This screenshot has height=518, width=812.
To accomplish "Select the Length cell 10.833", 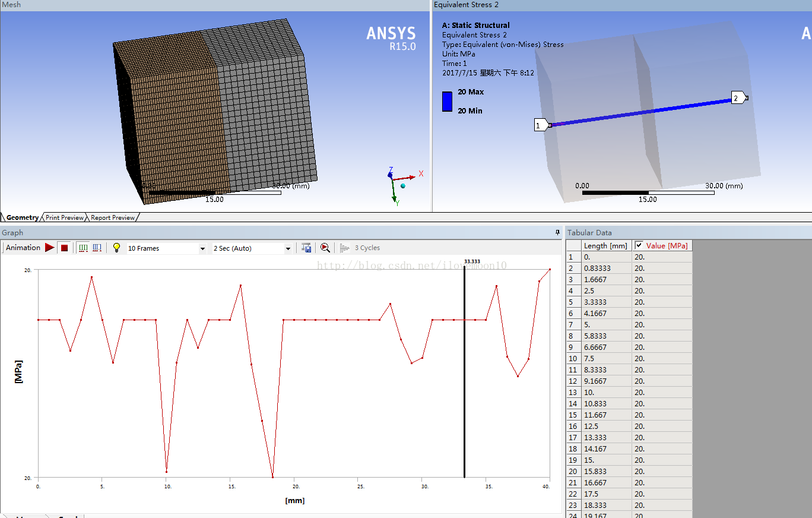I will click(x=607, y=403).
